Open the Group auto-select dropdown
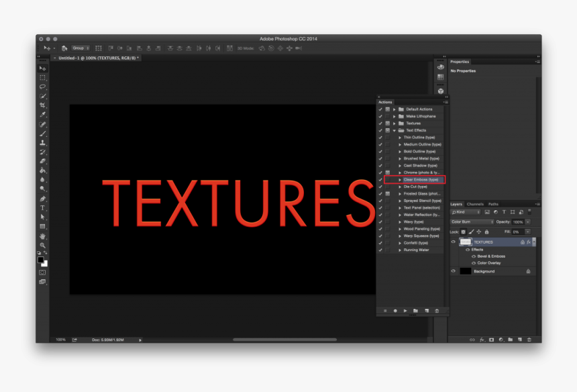577x392 pixels. point(81,48)
